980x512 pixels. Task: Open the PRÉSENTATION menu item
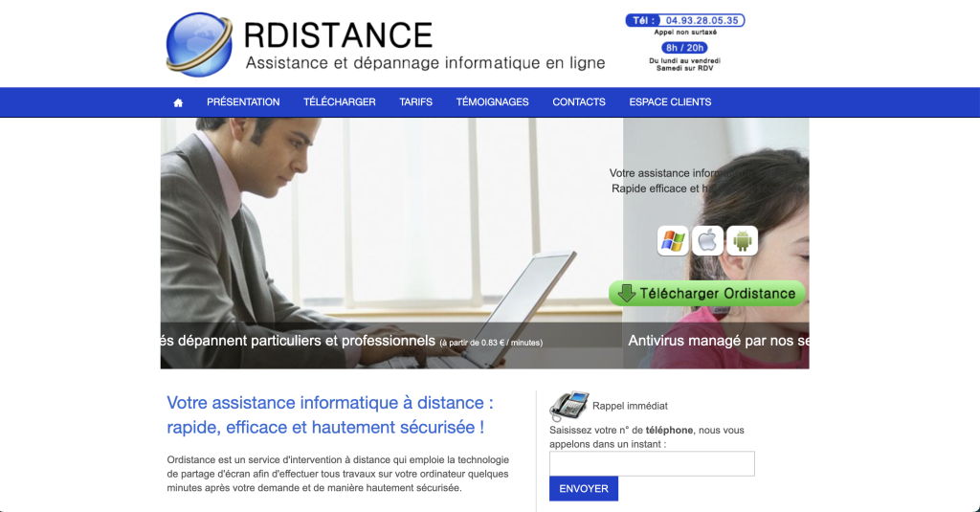point(243,101)
